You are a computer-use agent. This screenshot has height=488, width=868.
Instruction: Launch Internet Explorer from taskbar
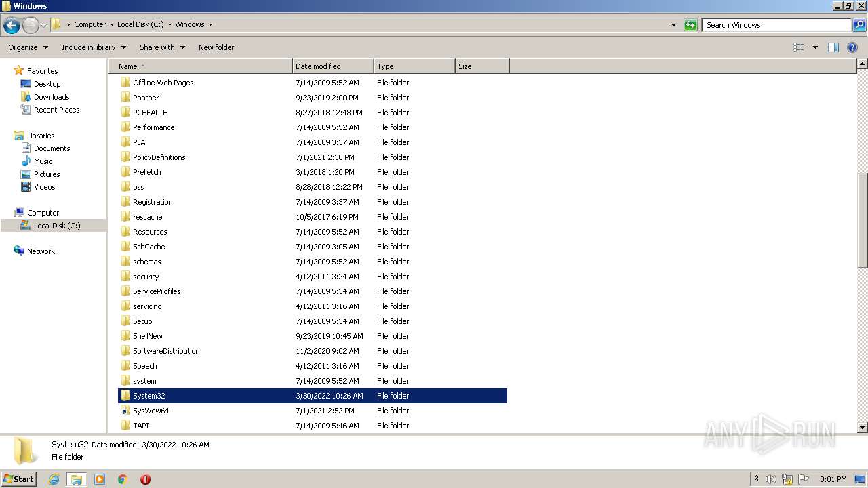click(x=54, y=479)
